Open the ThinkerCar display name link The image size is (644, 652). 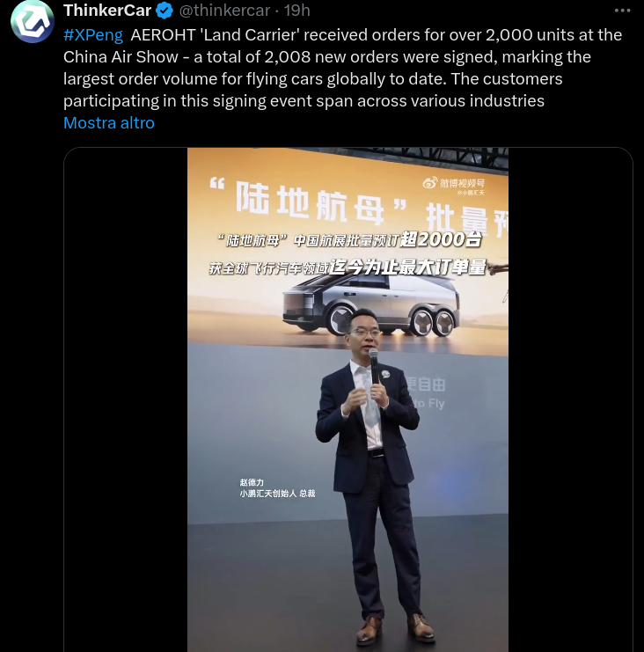pyautogui.click(x=107, y=11)
